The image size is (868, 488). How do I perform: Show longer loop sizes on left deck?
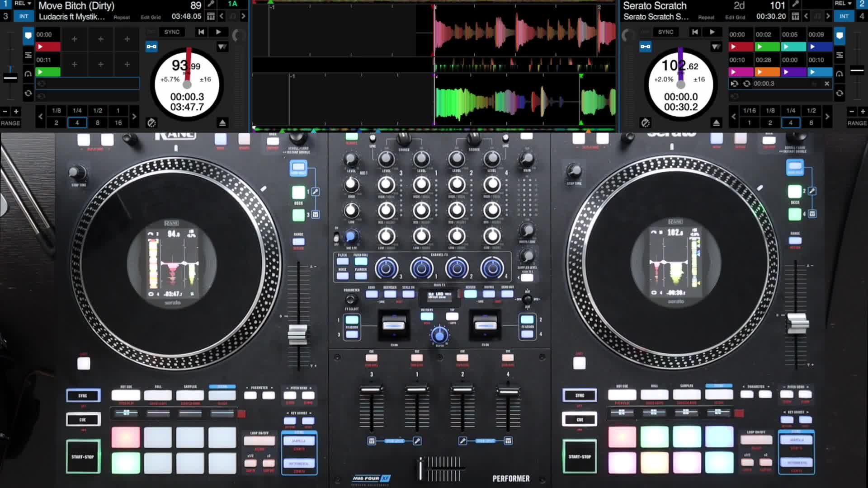click(x=134, y=117)
